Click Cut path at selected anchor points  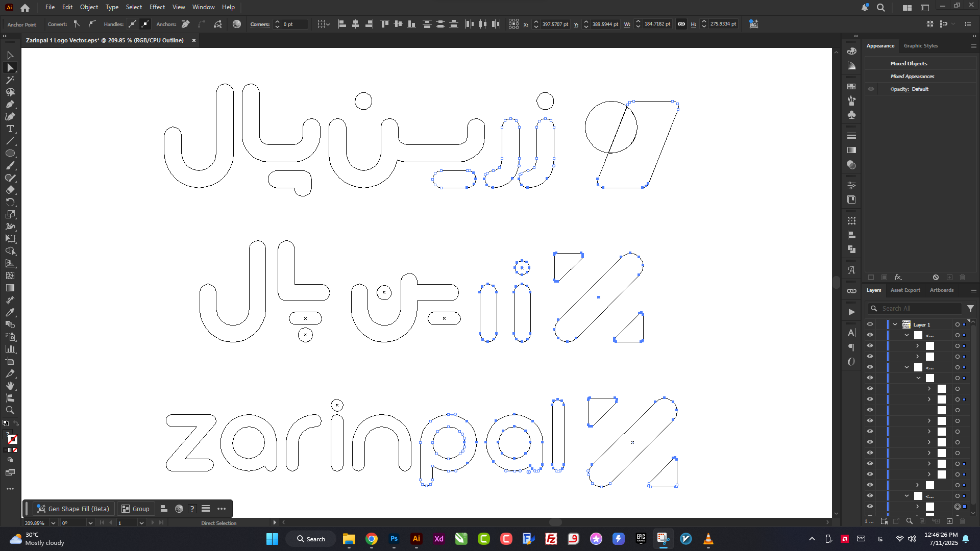218,24
